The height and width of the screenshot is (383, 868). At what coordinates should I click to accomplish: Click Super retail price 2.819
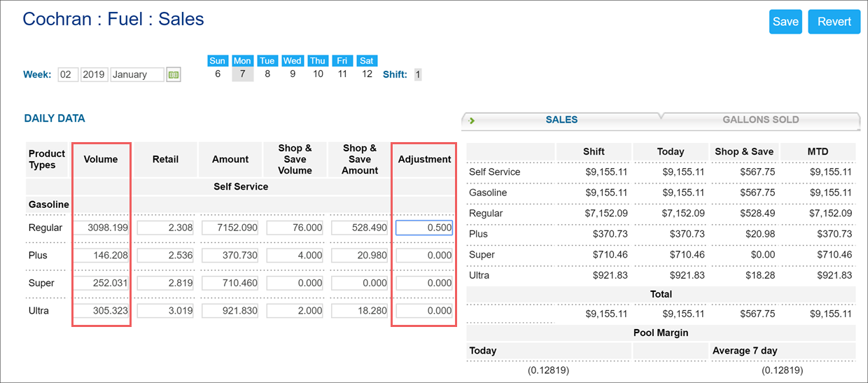point(166,283)
